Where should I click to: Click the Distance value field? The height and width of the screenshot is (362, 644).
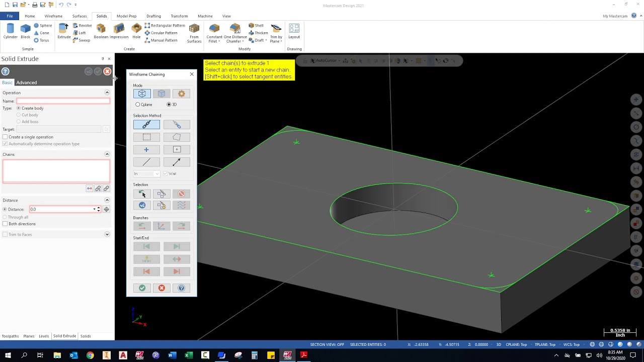61,209
